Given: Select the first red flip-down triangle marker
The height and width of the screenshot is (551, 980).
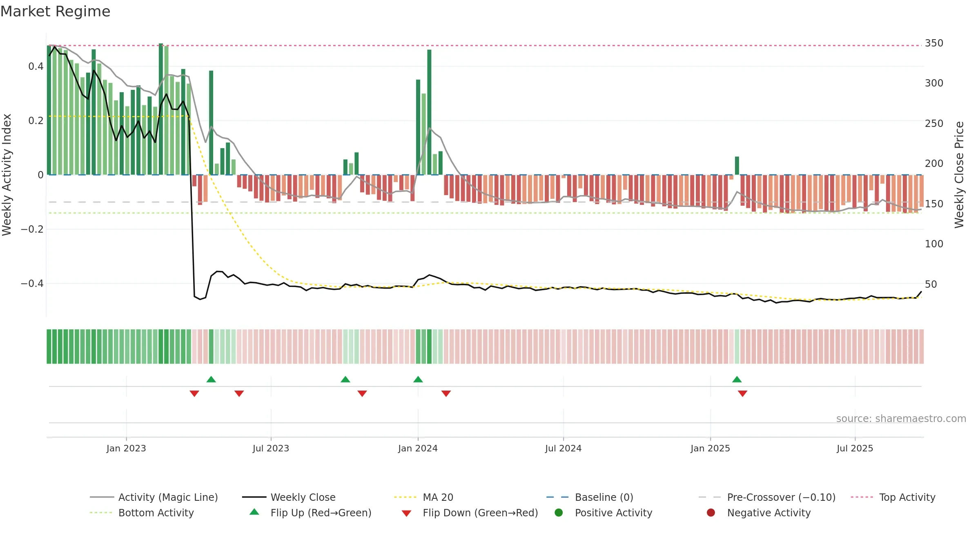Looking at the screenshot, I should click(x=194, y=393).
